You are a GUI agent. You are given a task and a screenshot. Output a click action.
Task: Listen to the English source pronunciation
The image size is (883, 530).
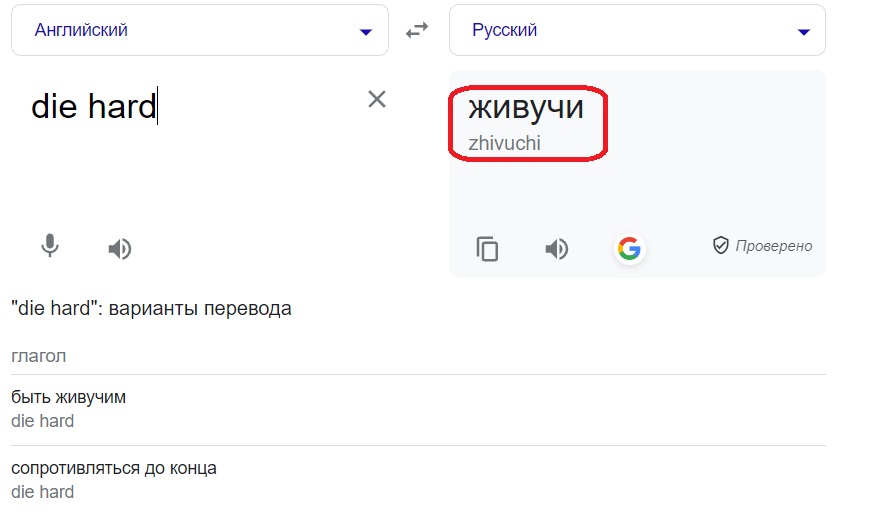pos(119,248)
